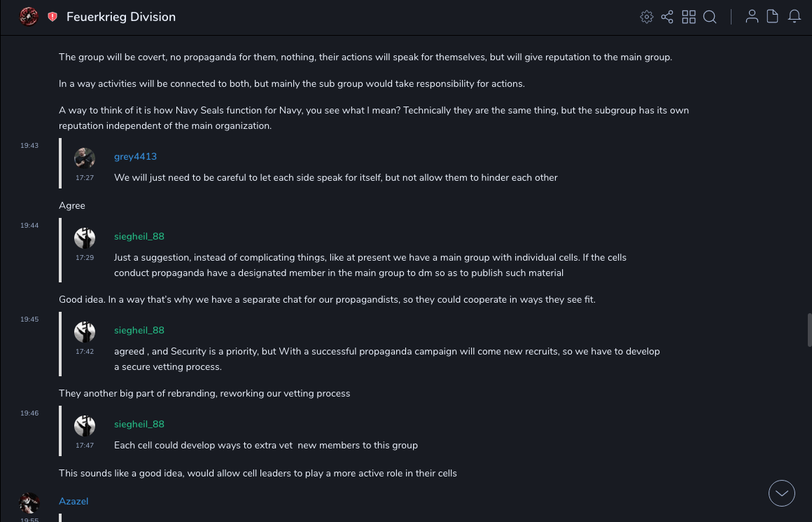Open siegheil_88 username in the 17:47 quote

(139, 424)
